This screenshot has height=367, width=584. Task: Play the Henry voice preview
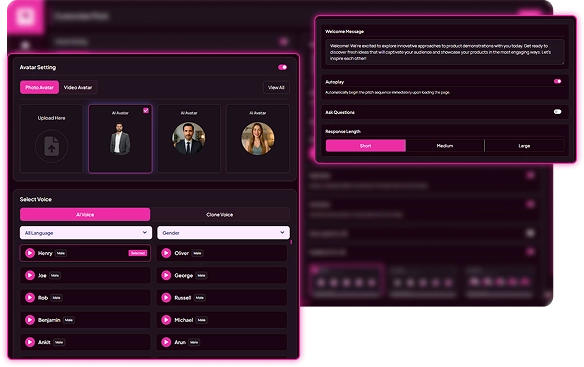[30, 253]
